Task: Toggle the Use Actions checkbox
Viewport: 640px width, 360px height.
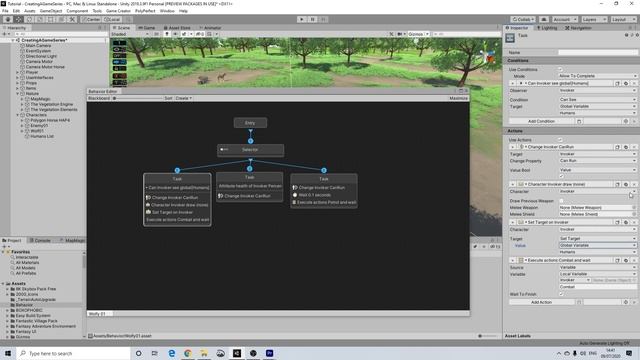Action: click(x=560, y=140)
